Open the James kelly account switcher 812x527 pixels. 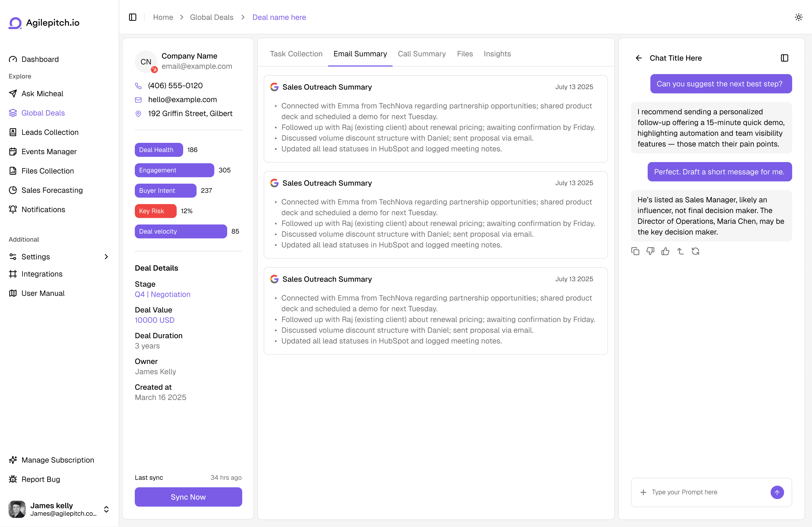tap(106, 509)
